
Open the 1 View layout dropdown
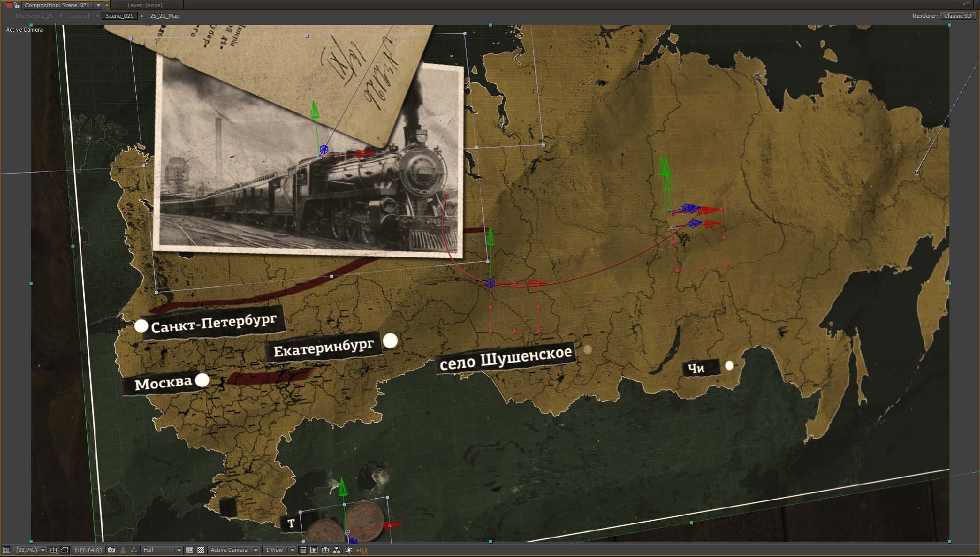point(279,550)
